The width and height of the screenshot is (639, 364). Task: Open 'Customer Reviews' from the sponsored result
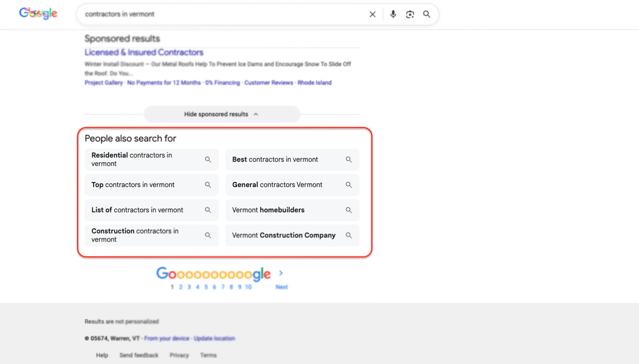(x=268, y=83)
